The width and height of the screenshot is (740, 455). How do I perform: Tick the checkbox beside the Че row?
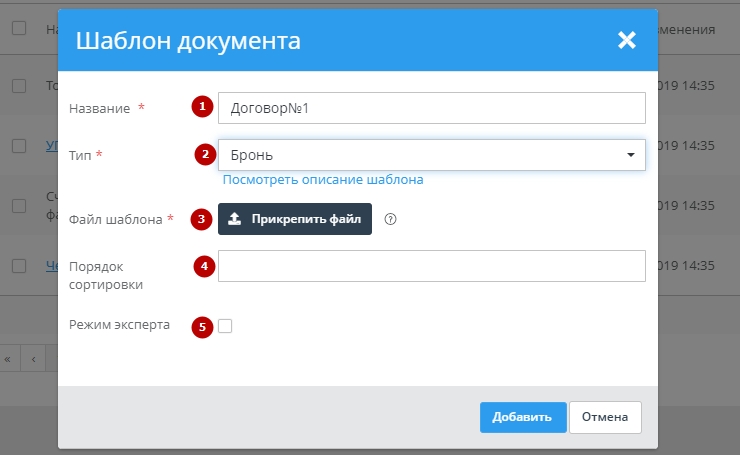click(x=19, y=266)
